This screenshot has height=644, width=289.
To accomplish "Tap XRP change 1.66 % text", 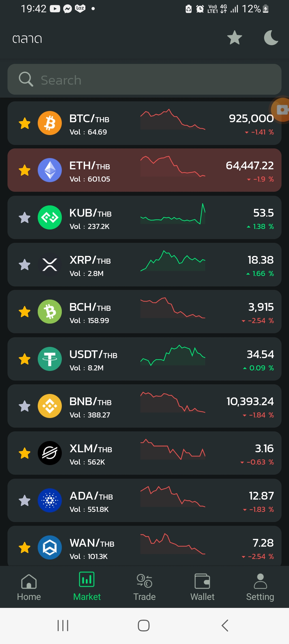I will pos(260,274).
